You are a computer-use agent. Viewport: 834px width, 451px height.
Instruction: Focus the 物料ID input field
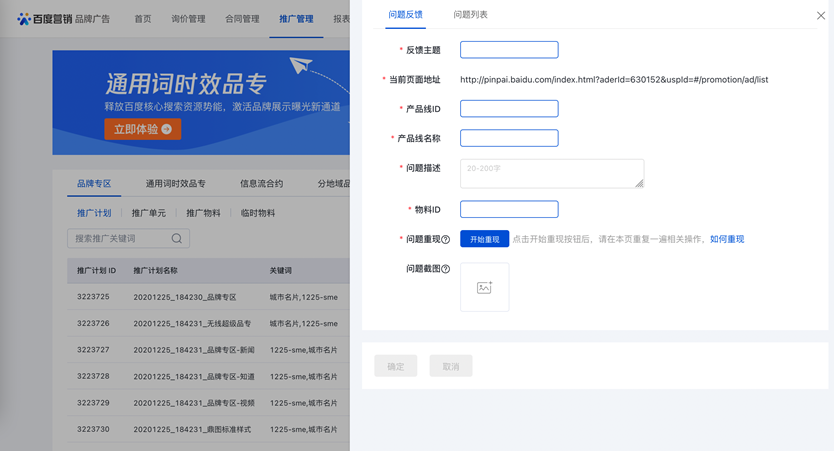509,210
